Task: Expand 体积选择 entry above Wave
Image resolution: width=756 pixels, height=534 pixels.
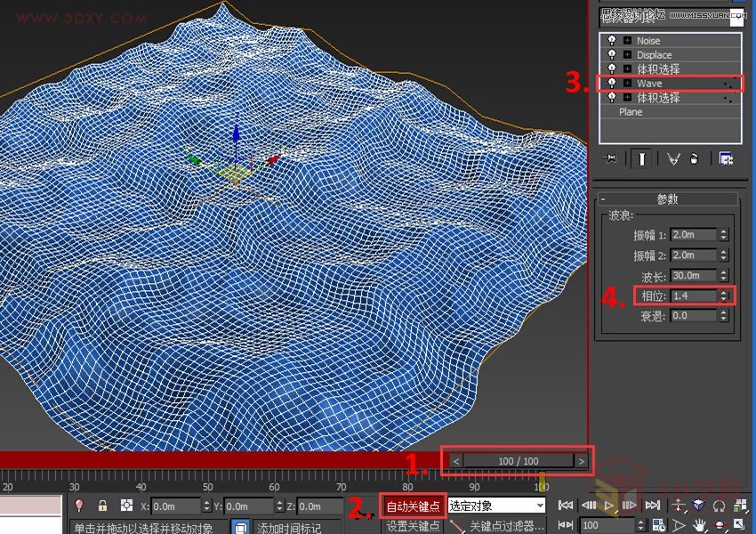Action: pyautogui.click(x=627, y=69)
